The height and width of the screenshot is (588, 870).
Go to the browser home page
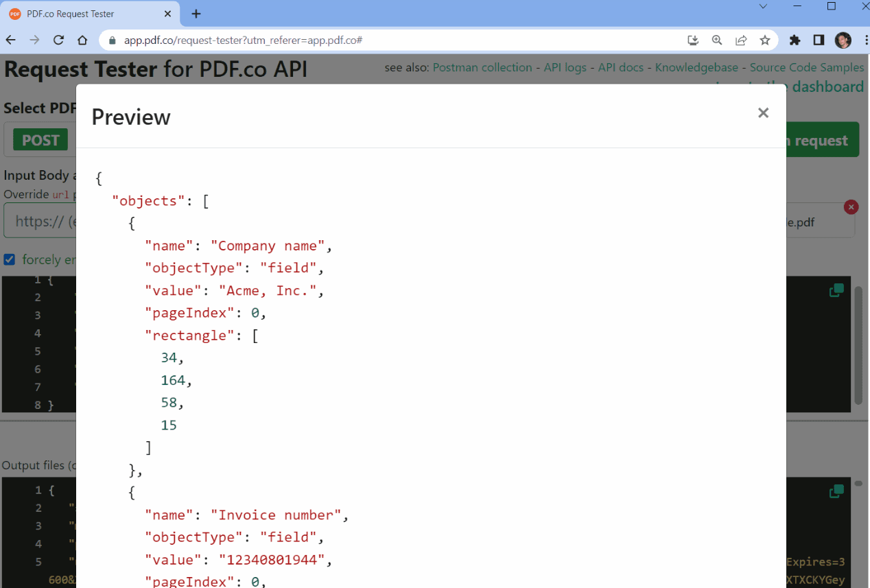82,40
